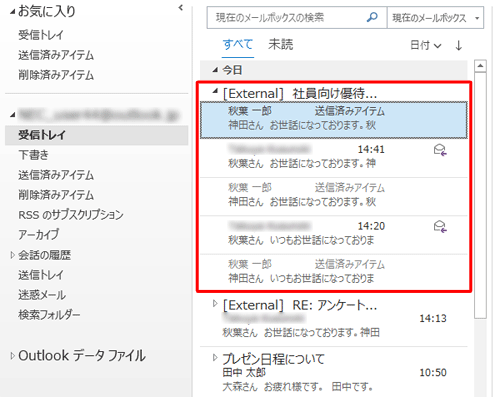This screenshot has height=397, width=500.
Task: Expand the 会話の履歴 folder
Action: [x=12, y=255]
